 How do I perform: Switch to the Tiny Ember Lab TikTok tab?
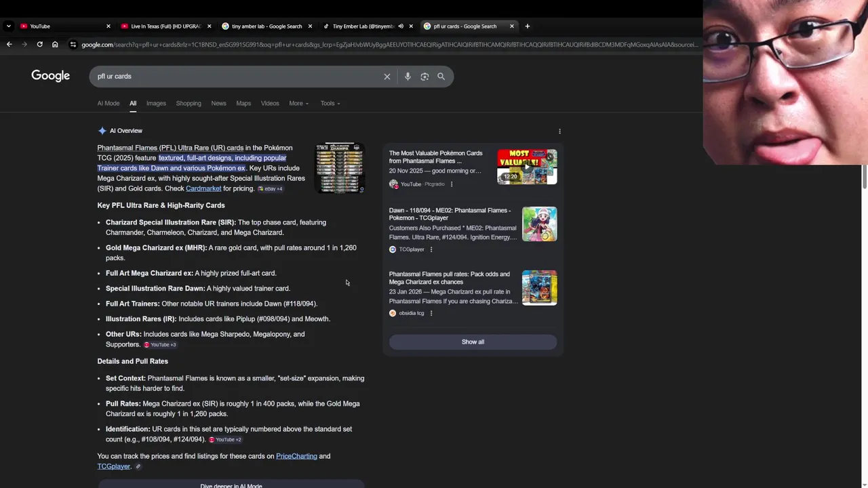[363, 26]
